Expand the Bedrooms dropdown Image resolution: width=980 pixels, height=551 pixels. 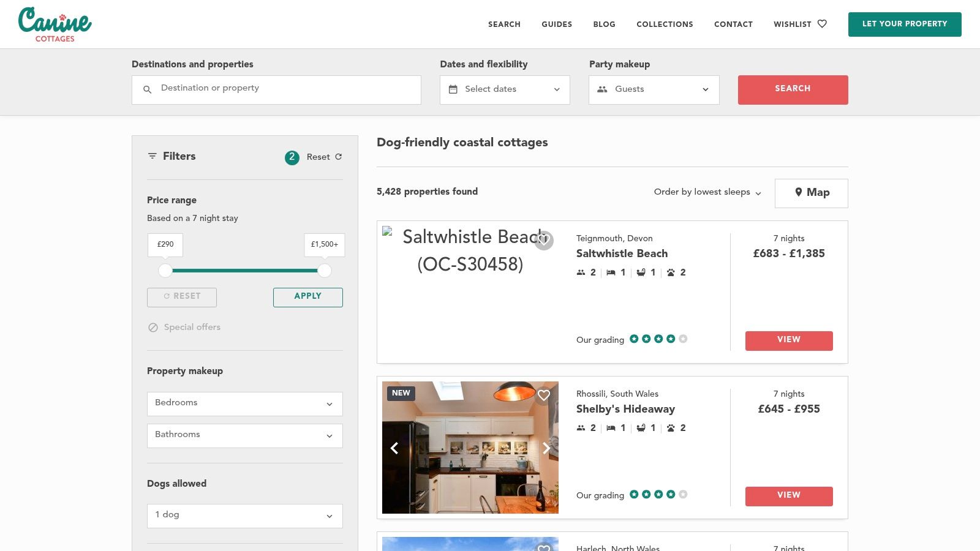[244, 403]
